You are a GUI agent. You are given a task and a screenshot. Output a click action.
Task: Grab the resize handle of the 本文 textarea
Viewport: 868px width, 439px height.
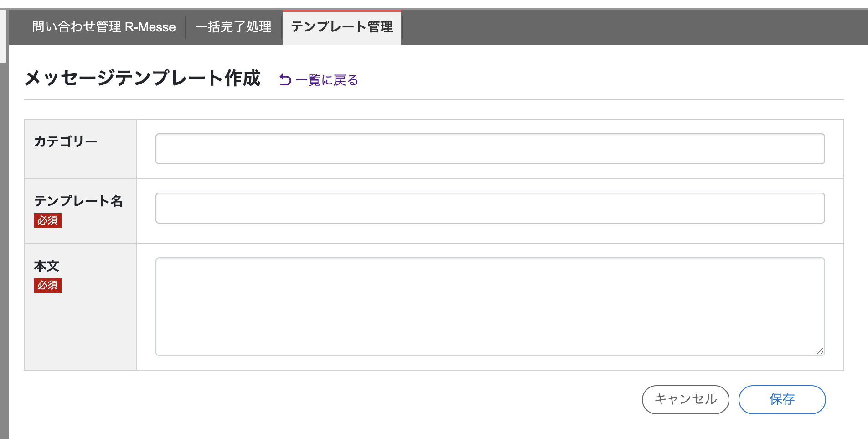[x=820, y=350]
